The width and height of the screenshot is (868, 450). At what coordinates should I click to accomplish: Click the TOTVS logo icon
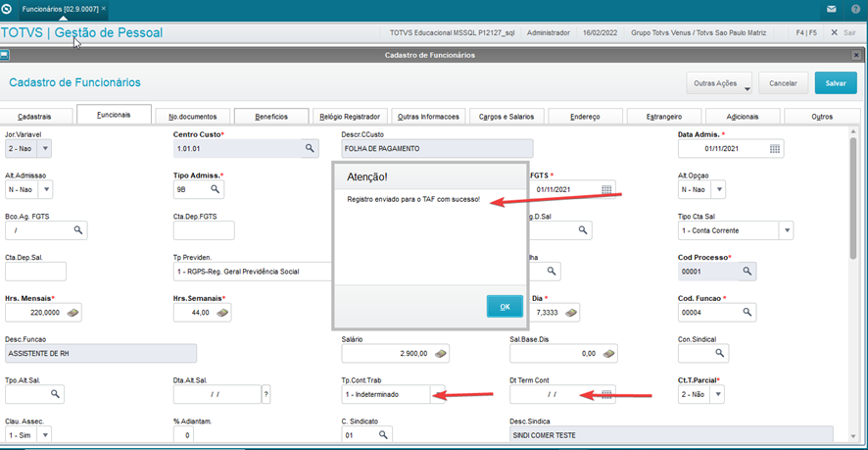click(x=7, y=9)
